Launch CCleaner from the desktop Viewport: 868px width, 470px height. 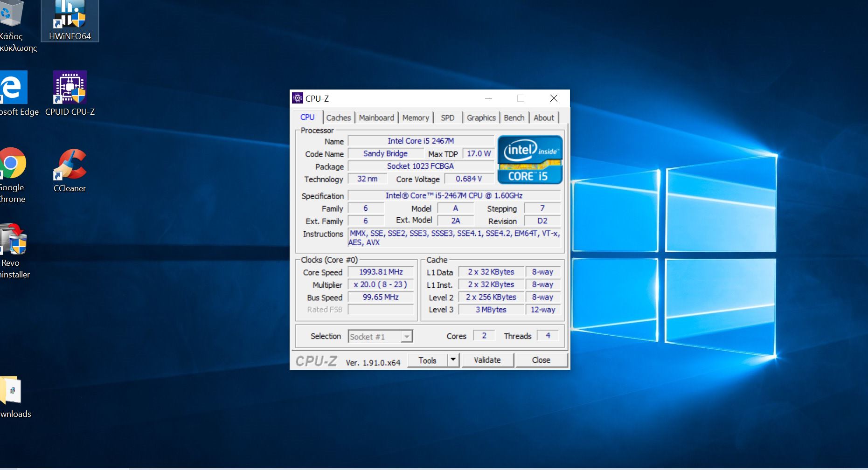coord(70,171)
